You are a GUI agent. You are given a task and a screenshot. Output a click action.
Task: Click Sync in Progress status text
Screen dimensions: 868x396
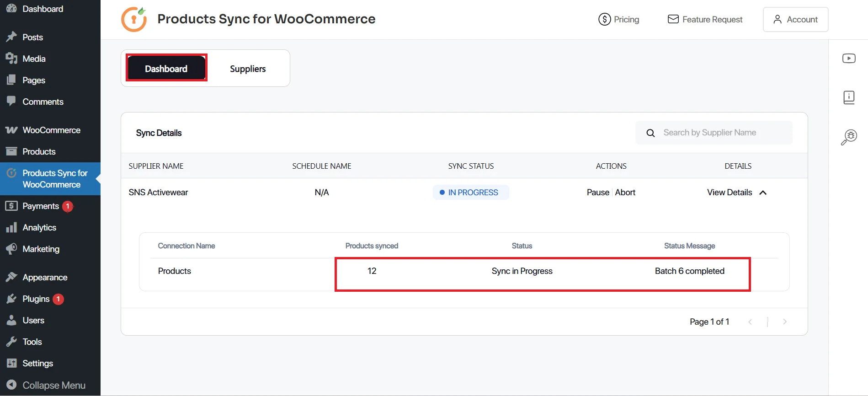522,271
